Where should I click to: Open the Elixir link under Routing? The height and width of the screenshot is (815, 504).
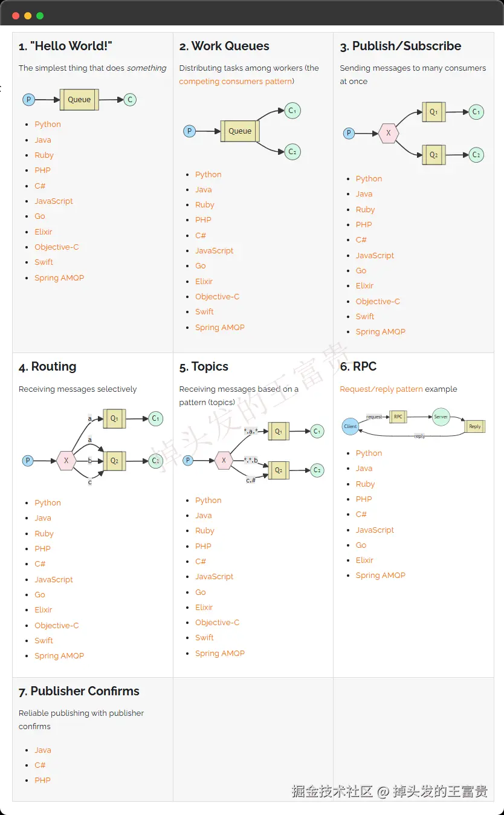tap(44, 610)
